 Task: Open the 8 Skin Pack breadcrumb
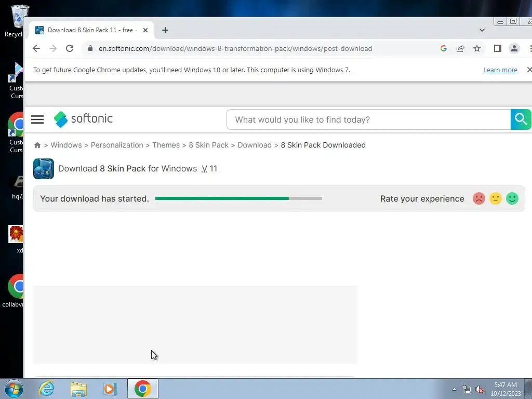(209, 145)
